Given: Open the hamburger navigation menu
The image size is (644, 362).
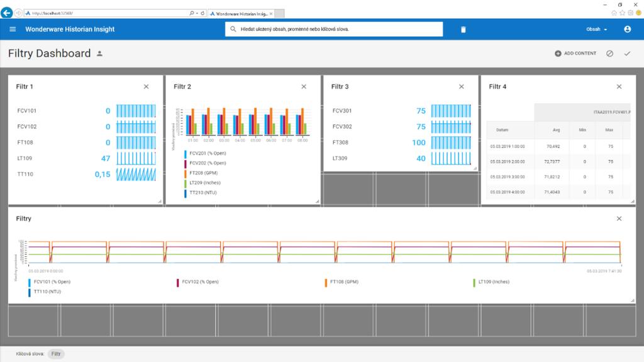Looking at the screenshot, I should [13, 29].
